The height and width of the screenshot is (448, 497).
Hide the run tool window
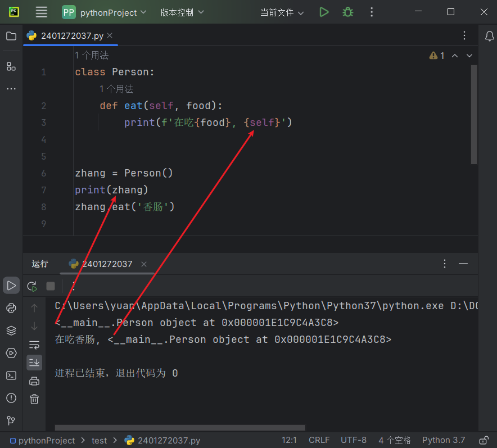pos(463,264)
